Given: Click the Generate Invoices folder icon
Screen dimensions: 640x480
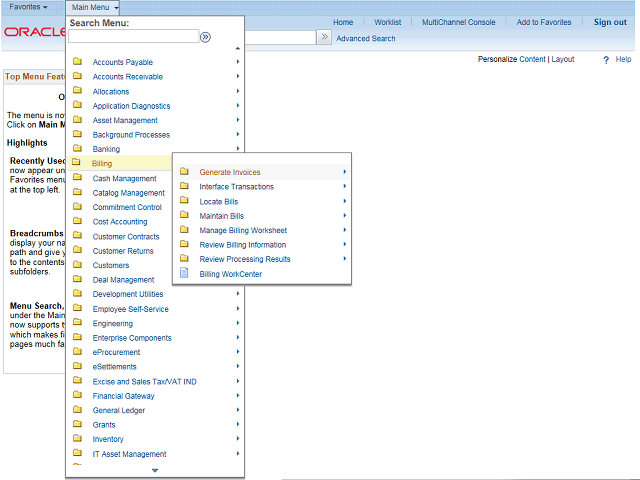Looking at the screenshot, I should (x=184, y=172).
